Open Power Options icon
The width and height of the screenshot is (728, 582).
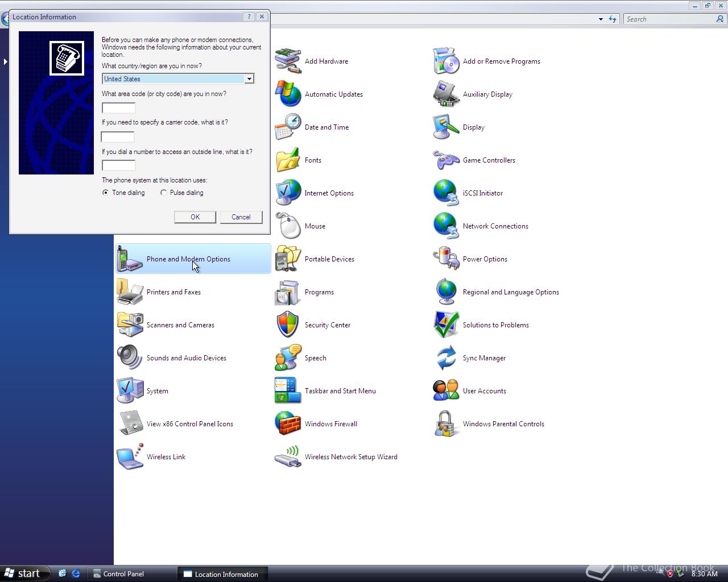point(446,259)
